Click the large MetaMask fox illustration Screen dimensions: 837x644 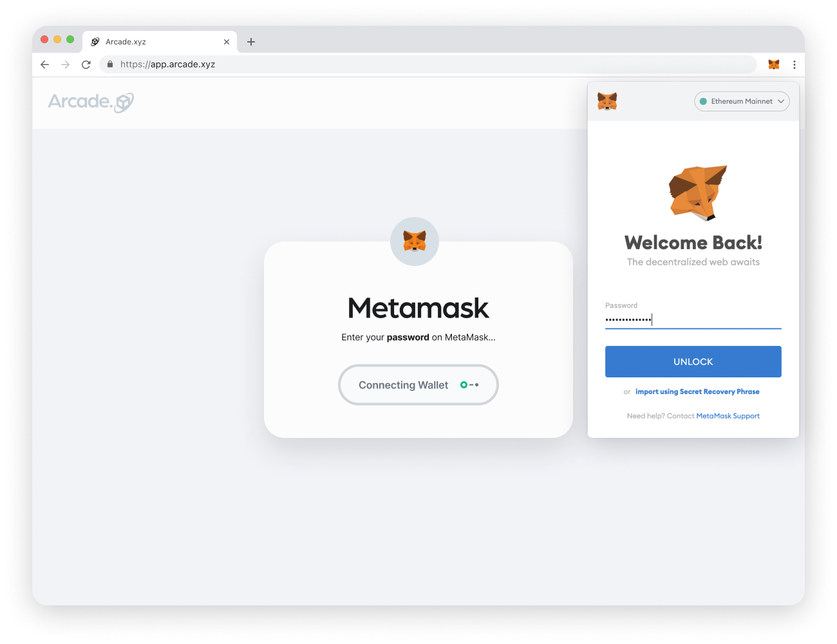tap(697, 193)
